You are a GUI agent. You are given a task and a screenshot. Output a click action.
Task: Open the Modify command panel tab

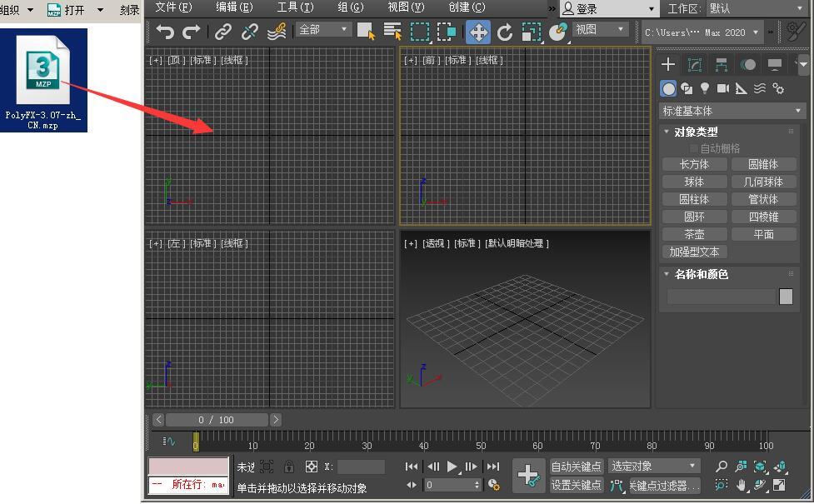(x=695, y=64)
